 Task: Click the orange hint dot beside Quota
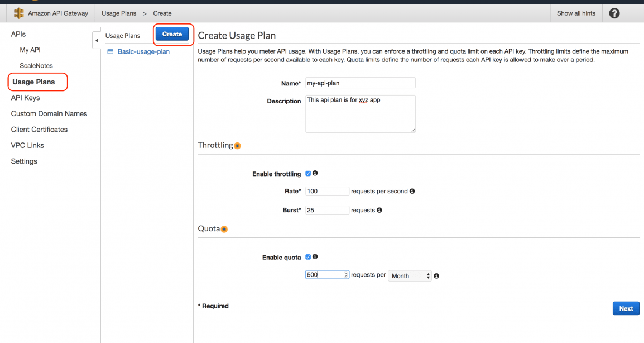click(224, 229)
